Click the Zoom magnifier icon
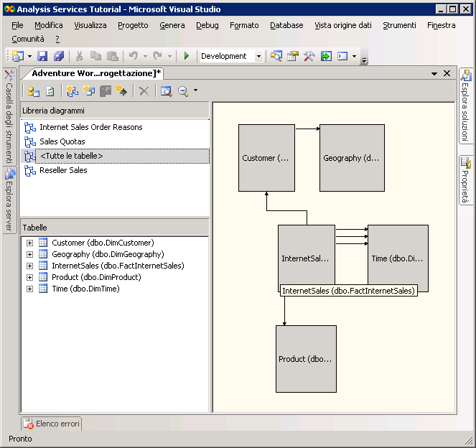 183,91
